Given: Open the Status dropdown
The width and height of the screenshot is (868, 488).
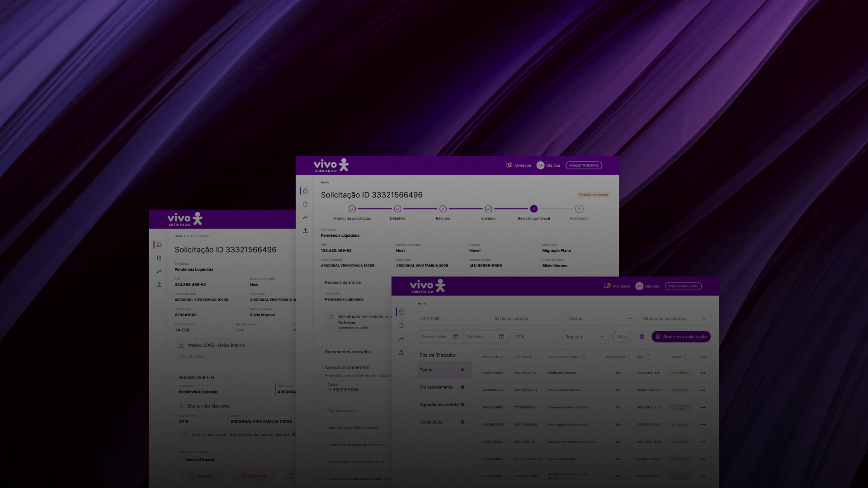Looking at the screenshot, I should click(x=600, y=318).
